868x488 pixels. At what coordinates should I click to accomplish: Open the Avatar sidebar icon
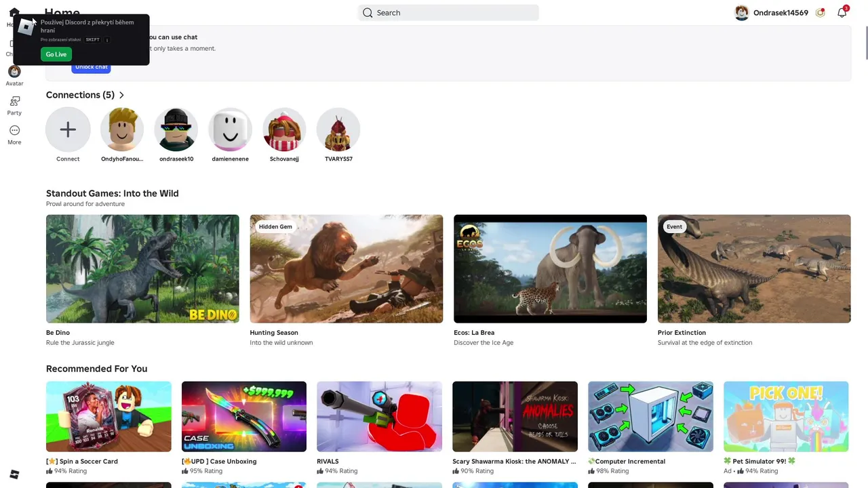(x=14, y=71)
